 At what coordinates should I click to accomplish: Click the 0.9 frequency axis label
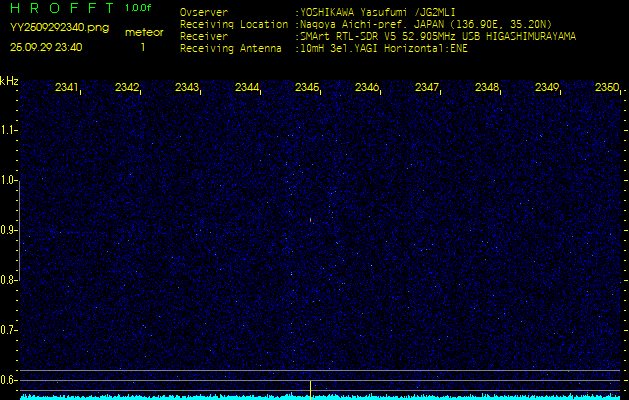[9, 230]
